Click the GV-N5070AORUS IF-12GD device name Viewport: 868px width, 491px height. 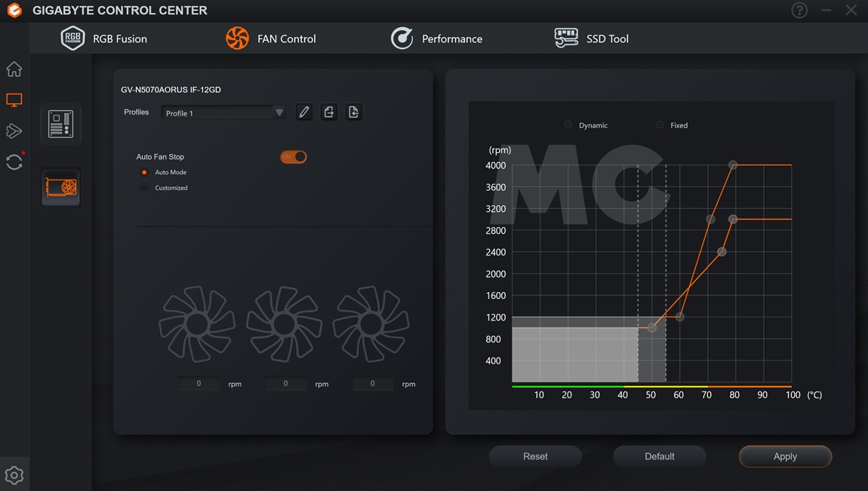tap(171, 90)
